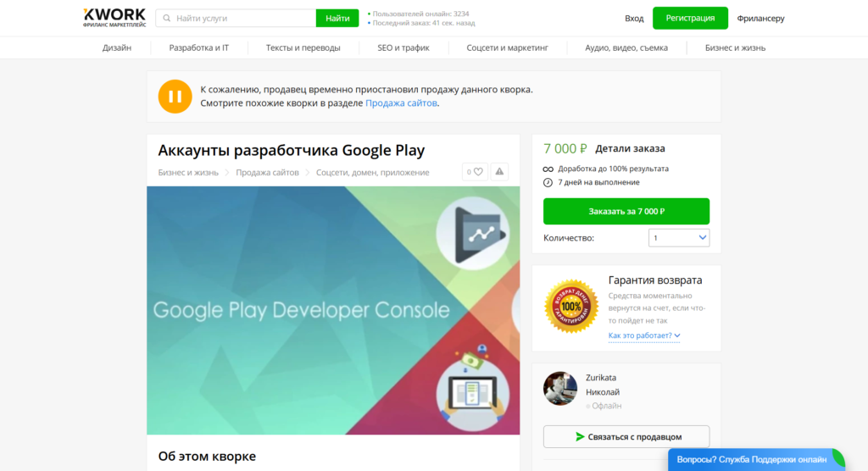868x471 pixels.
Task: Open the "Вход" login link
Action: point(634,19)
